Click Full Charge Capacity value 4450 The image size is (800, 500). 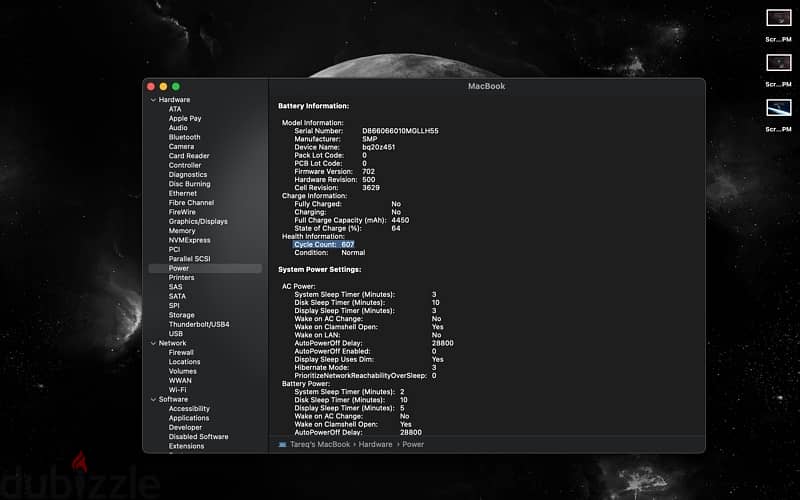pyautogui.click(x=400, y=220)
